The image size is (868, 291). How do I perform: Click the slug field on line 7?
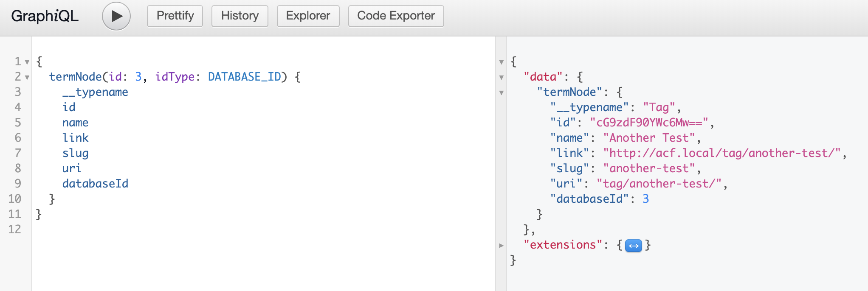(76, 153)
